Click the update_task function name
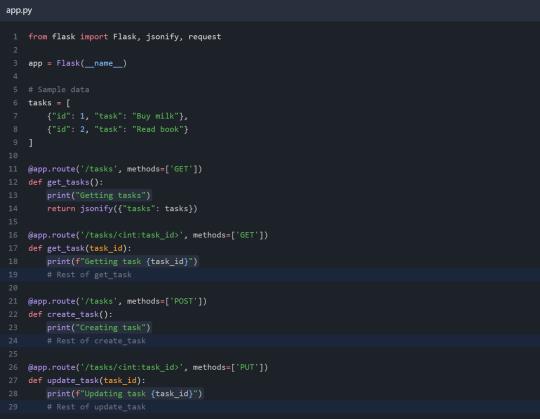The width and height of the screenshot is (540, 419). pos(73,380)
